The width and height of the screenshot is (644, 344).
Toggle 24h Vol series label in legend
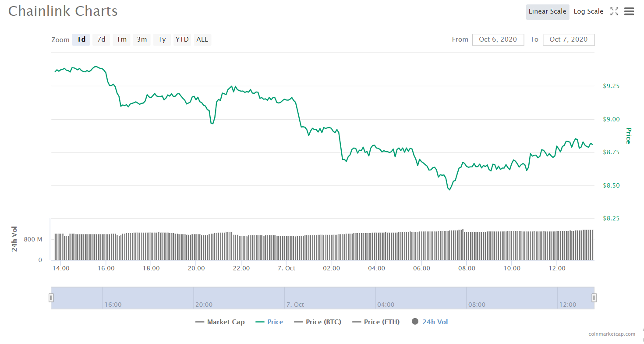[x=435, y=322]
